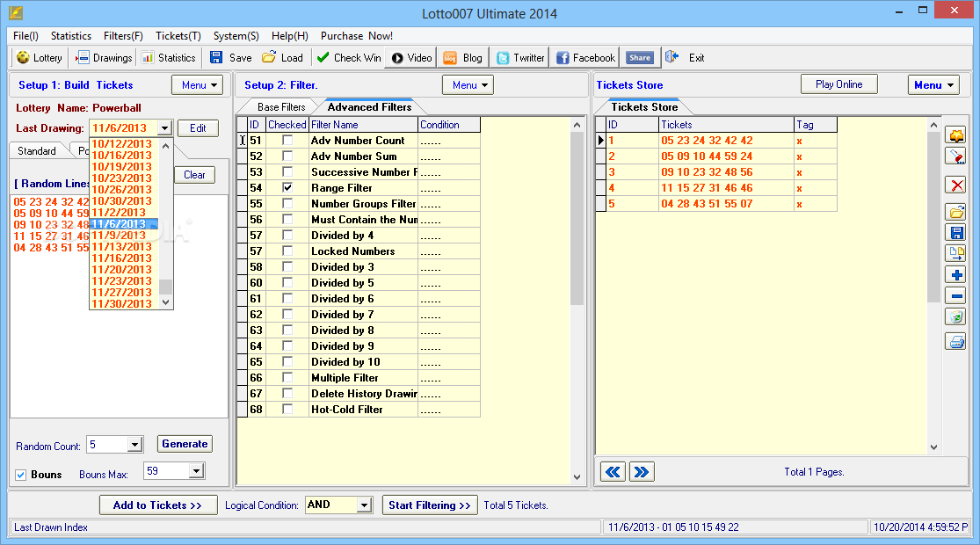This screenshot has height=545, width=980.
Task: Check the Hot-Cold Filter checkbox
Action: [x=287, y=409]
